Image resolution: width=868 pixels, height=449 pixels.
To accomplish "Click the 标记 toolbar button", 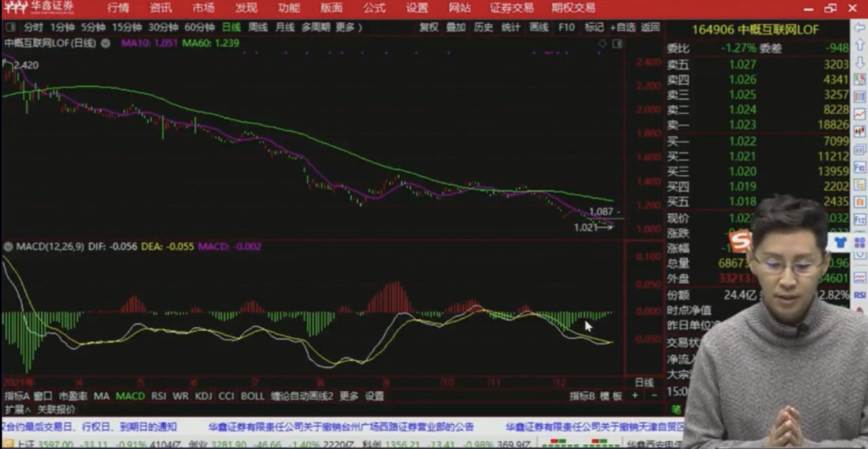I will click(x=594, y=27).
